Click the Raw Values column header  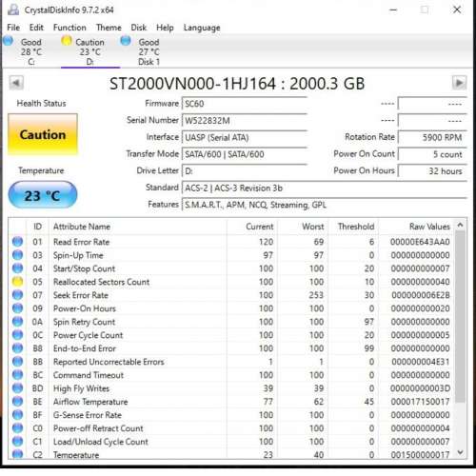click(x=417, y=227)
